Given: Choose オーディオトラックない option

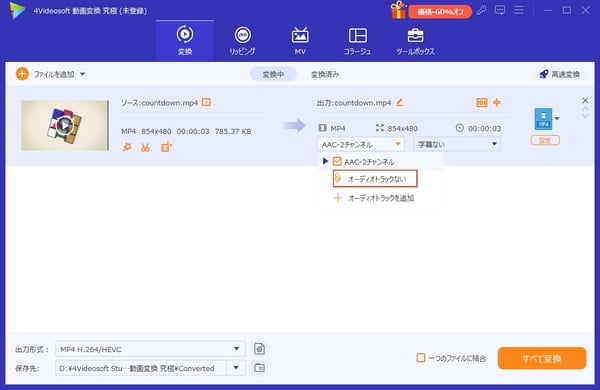Looking at the screenshot, I should [375, 179].
